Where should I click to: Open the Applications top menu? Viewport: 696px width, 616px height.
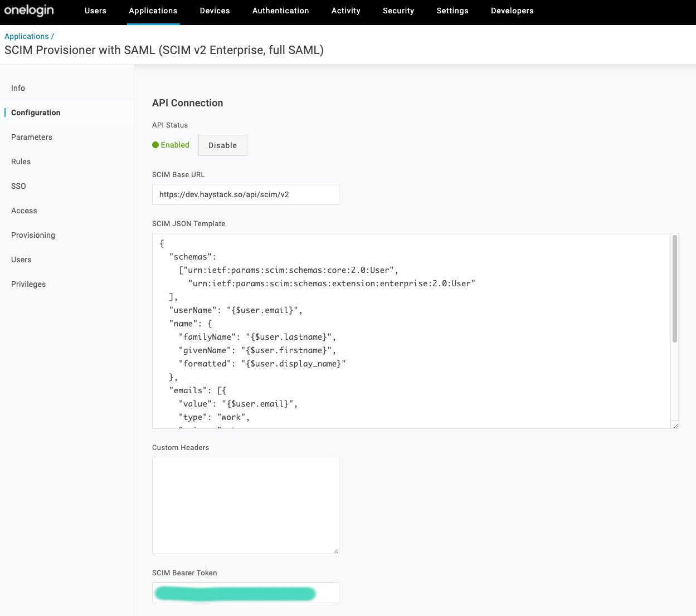tap(153, 11)
